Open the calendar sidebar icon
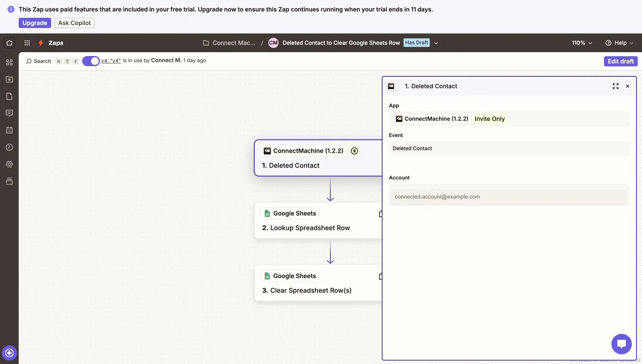The height and width of the screenshot is (364, 642). click(x=9, y=130)
